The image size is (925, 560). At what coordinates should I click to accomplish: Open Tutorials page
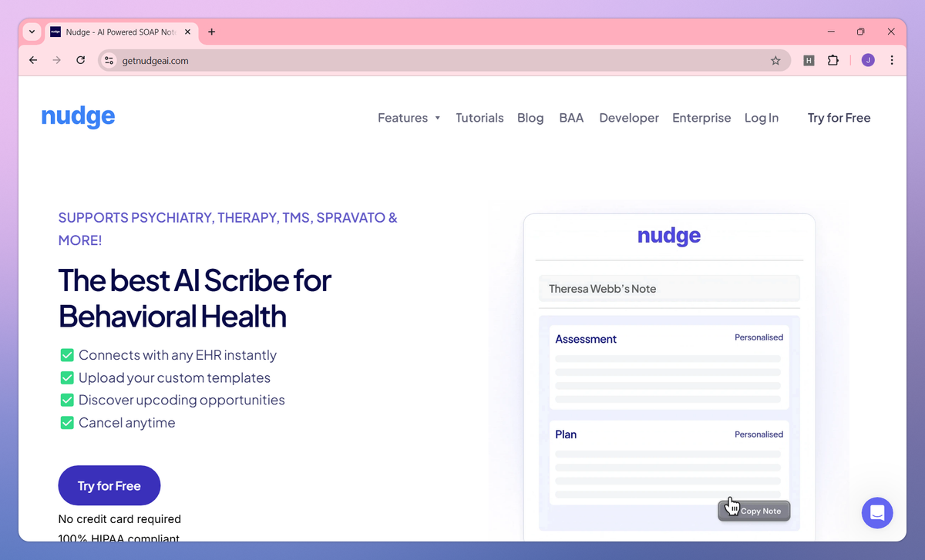coord(479,118)
